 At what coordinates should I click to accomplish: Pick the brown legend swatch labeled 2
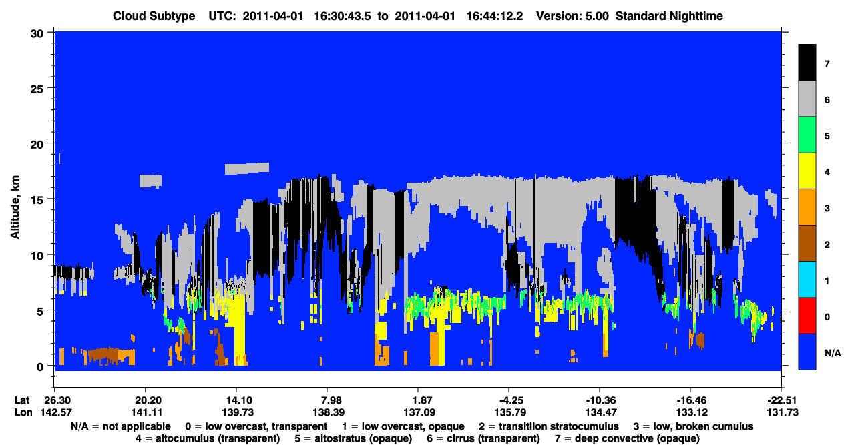tap(807, 244)
